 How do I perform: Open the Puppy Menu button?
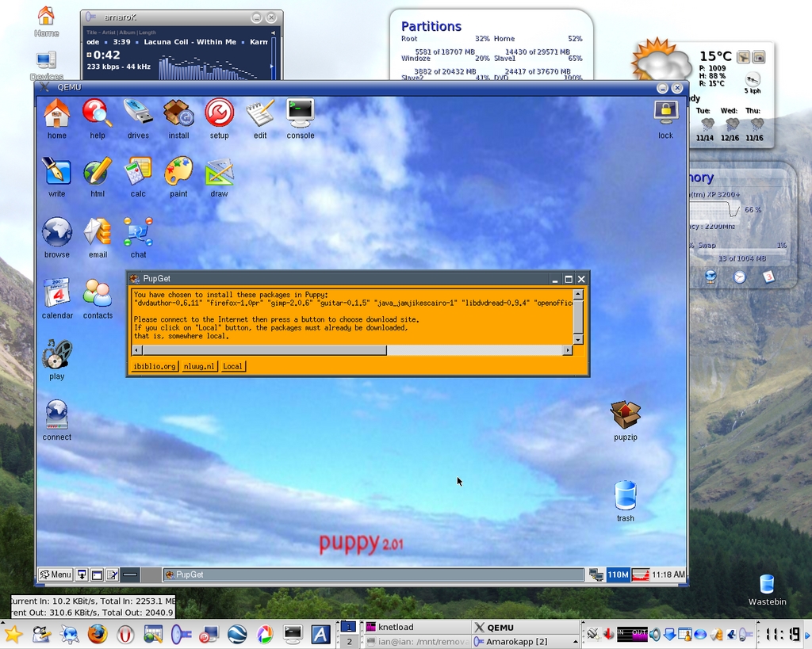pos(56,575)
